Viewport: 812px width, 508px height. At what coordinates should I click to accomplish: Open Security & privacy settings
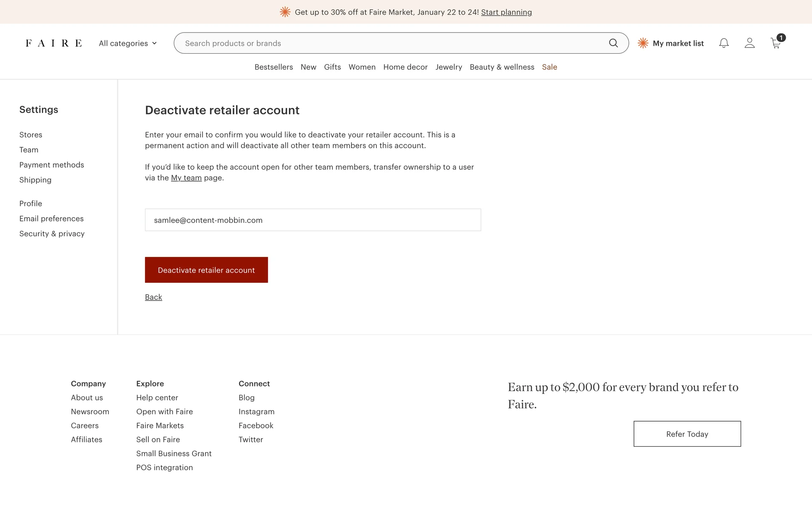(52, 234)
